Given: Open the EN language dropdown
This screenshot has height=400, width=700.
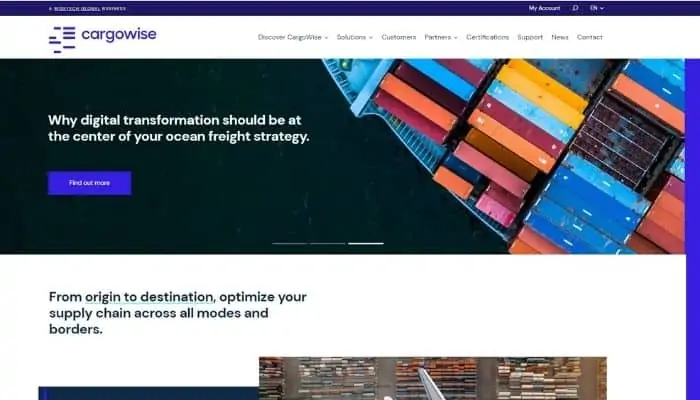Looking at the screenshot, I should (x=596, y=8).
